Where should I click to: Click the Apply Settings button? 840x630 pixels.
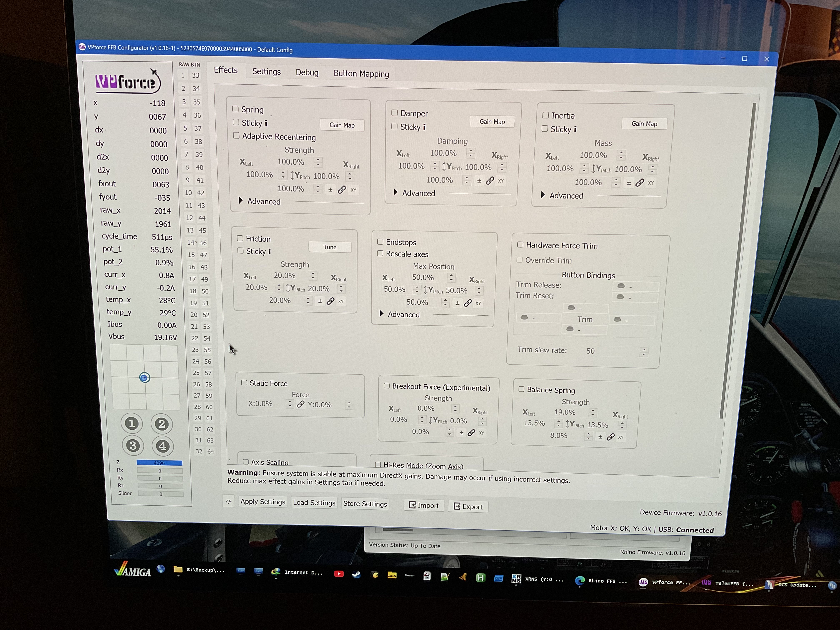262,502
